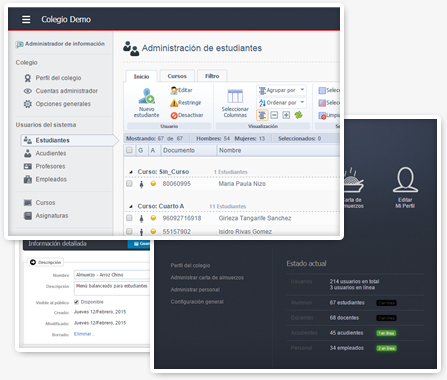Check the Maria Paula Nizo row checkbox
This screenshot has height=380, width=447.
pyautogui.click(x=129, y=184)
